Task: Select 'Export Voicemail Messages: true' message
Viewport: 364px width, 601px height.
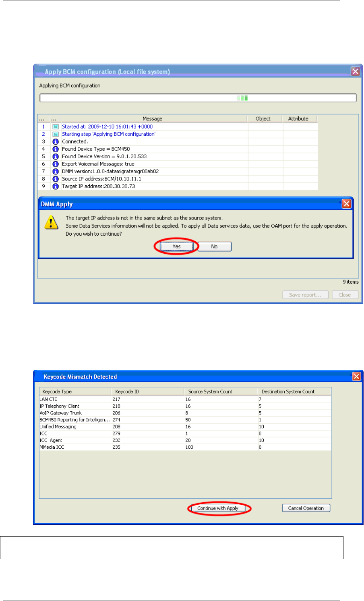Action: click(98, 164)
